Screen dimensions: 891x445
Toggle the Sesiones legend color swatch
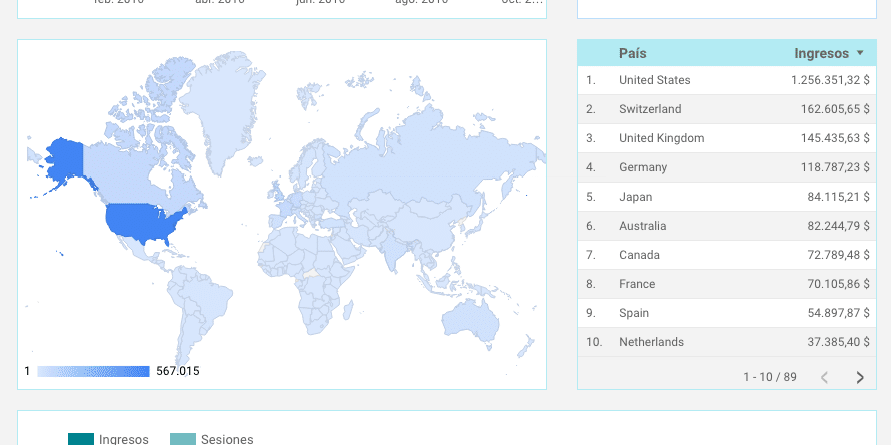click(183, 439)
